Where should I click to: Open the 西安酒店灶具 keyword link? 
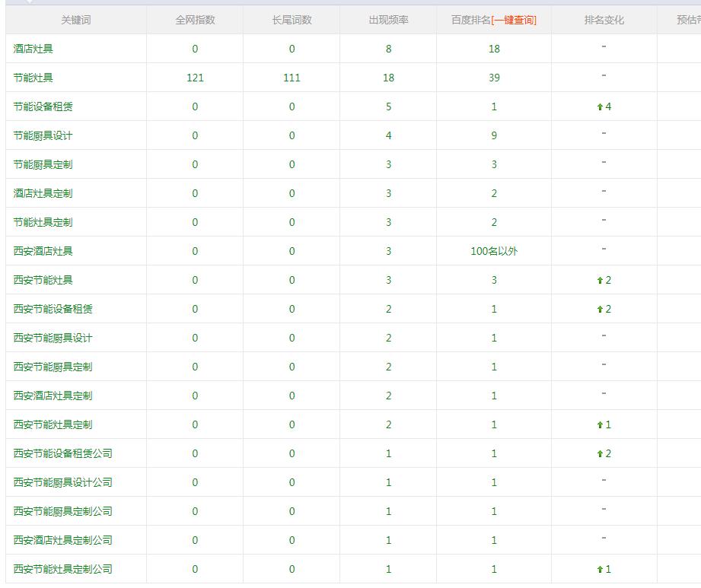pos(43,251)
